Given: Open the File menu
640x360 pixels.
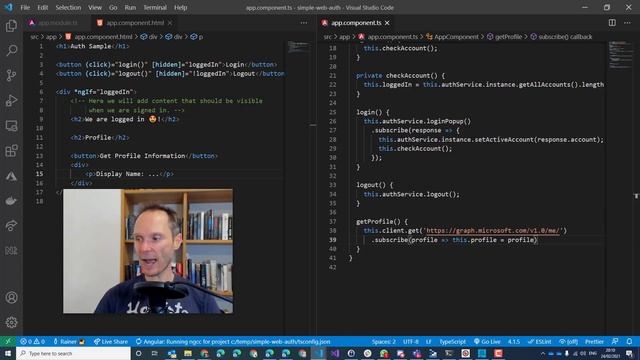Looking at the screenshot, I should [x=25, y=7].
